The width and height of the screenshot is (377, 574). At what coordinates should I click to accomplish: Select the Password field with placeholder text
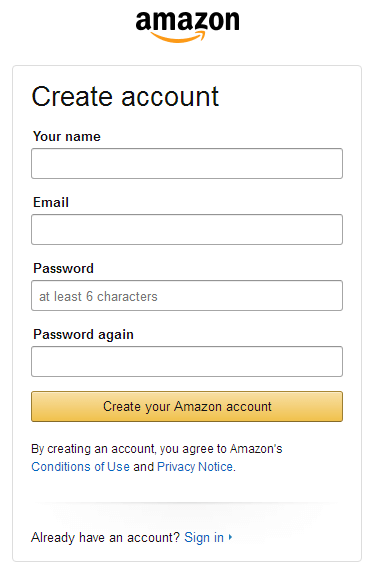tap(187, 295)
